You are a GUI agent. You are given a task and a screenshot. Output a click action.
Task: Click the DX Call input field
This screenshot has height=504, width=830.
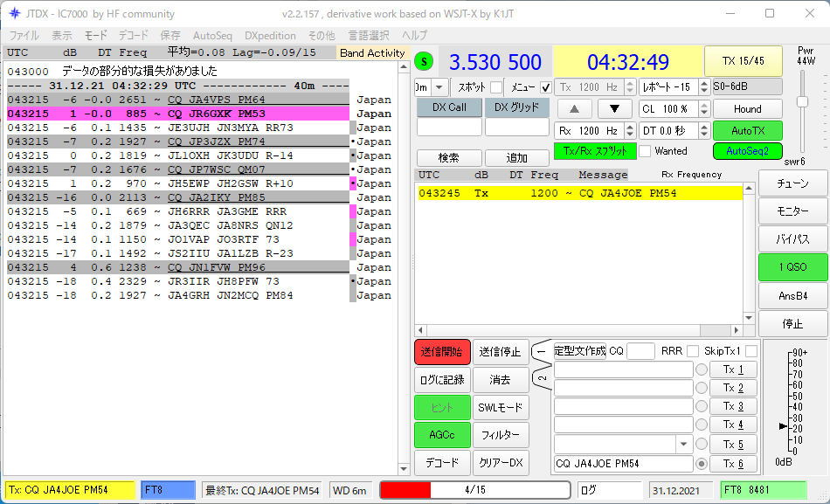(x=449, y=127)
